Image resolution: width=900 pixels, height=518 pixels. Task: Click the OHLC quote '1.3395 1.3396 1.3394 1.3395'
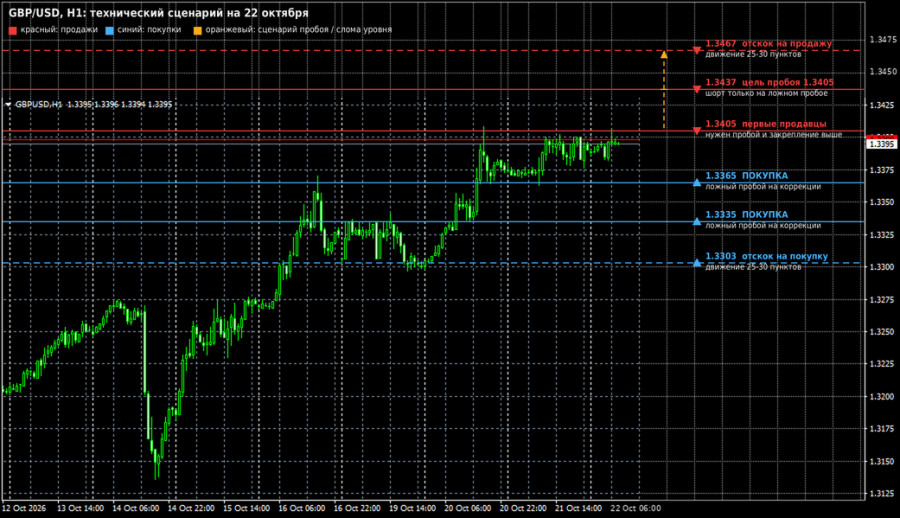click(119, 105)
